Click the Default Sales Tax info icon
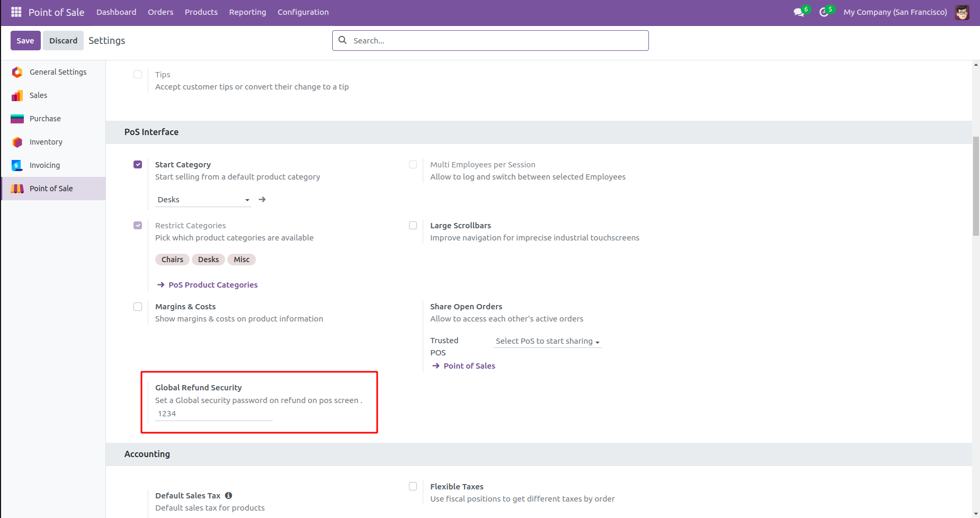980x518 pixels. pyautogui.click(x=228, y=496)
